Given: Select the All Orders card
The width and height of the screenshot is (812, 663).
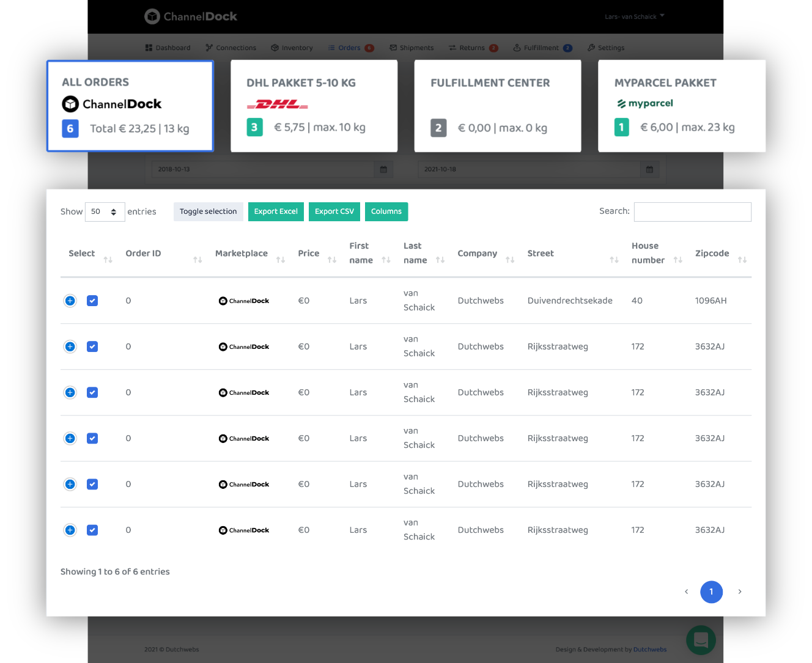Looking at the screenshot, I should pos(130,106).
